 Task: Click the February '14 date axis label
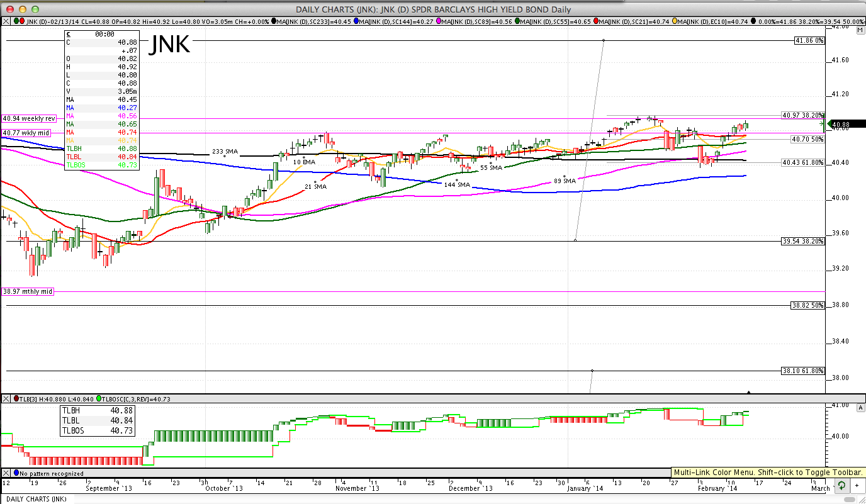coord(717,488)
